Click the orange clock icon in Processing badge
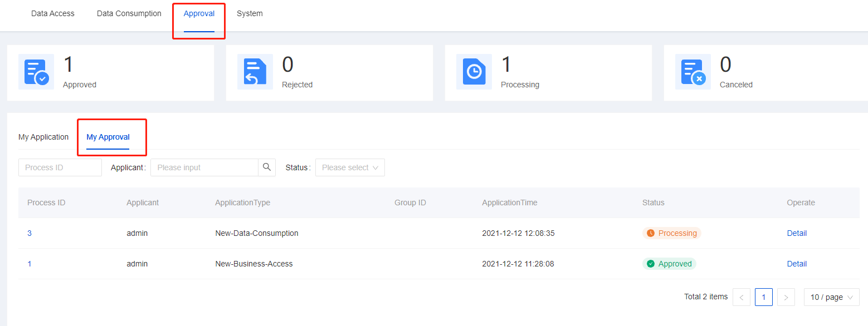 tap(651, 233)
